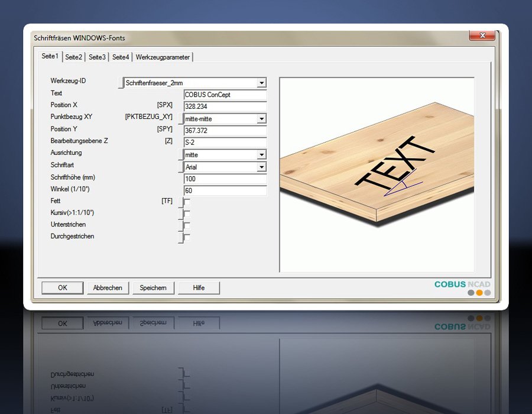532x414 pixels.
Task: Click the [SPX] variable label
Action: 164,105
